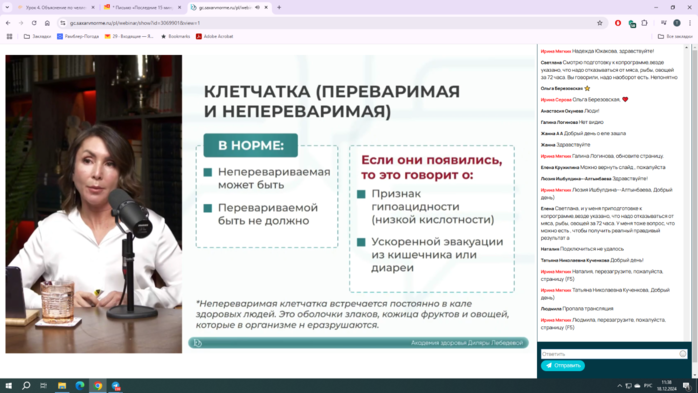This screenshot has height=393, width=698.
Task: Open the 'Закладки' bookmarks folder
Action: (37, 36)
